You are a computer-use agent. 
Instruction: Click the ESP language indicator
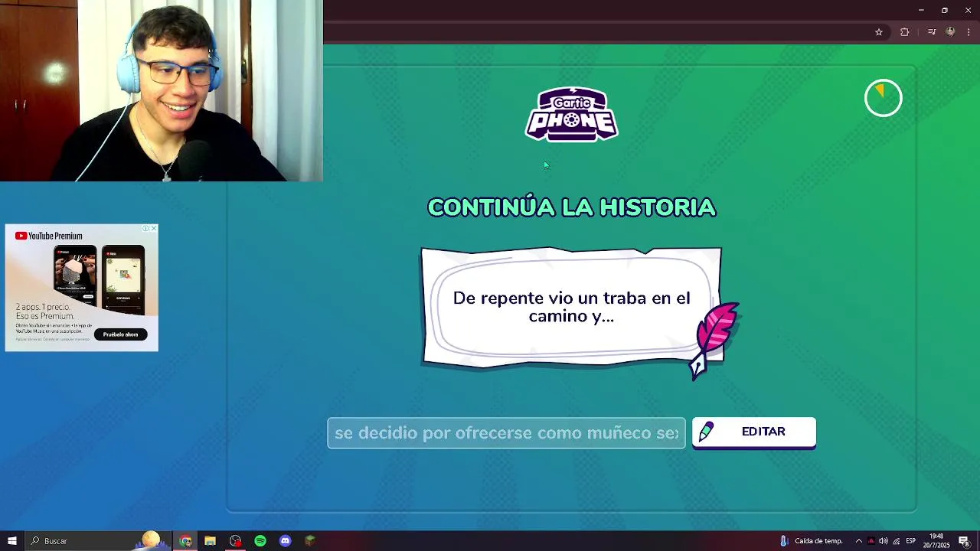911,541
